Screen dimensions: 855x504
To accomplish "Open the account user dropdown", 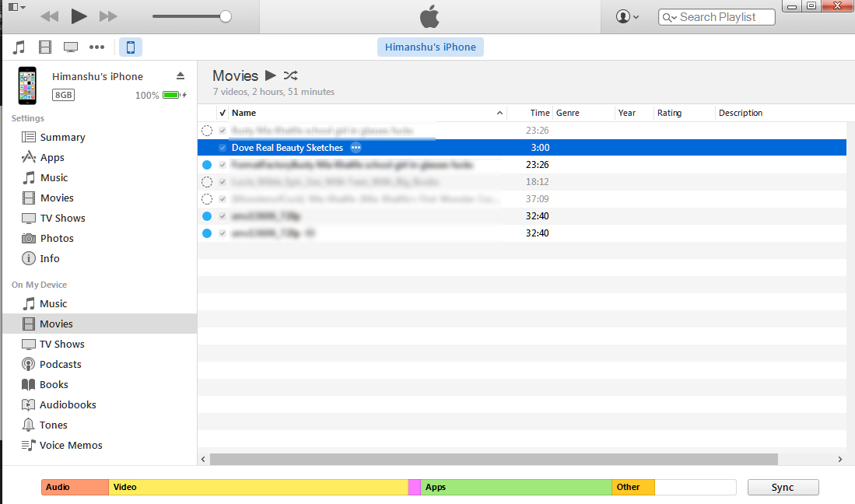I will point(627,17).
